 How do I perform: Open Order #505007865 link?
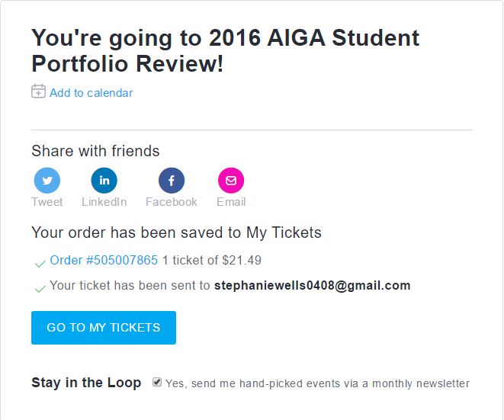point(104,260)
